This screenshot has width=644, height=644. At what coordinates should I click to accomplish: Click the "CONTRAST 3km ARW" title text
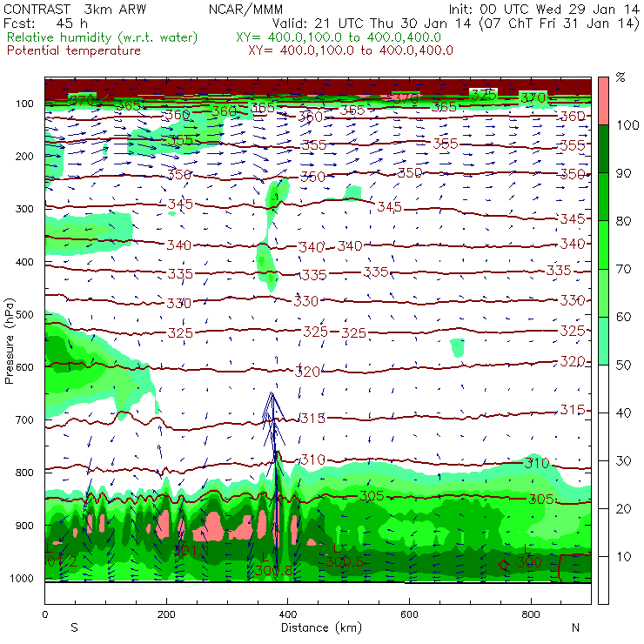click(x=75, y=9)
